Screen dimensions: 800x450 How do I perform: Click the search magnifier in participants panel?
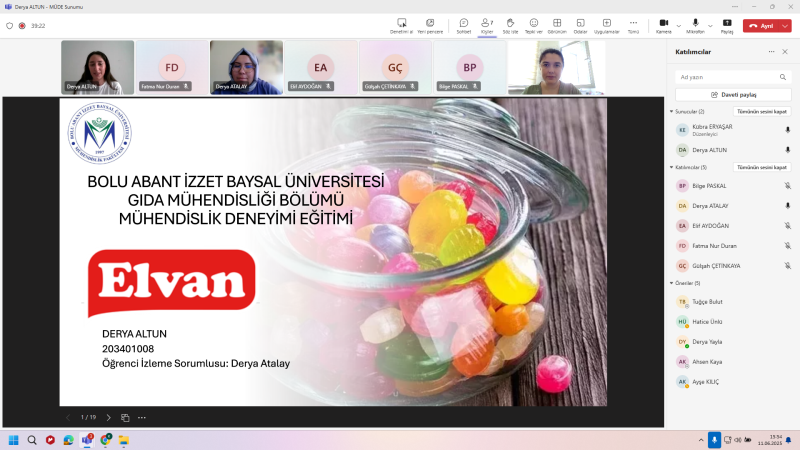point(783,77)
